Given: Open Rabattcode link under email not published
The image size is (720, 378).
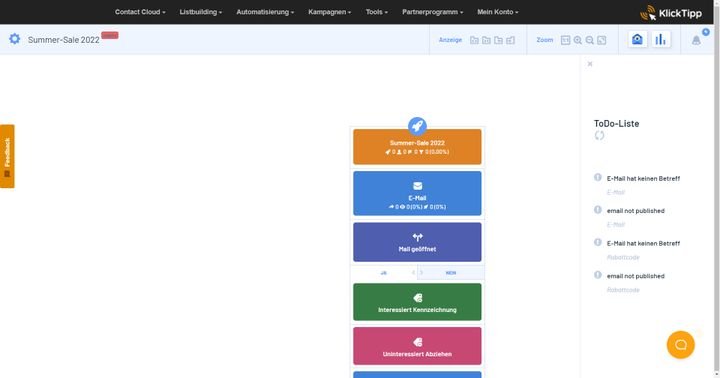Looking at the screenshot, I should (623, 290).
